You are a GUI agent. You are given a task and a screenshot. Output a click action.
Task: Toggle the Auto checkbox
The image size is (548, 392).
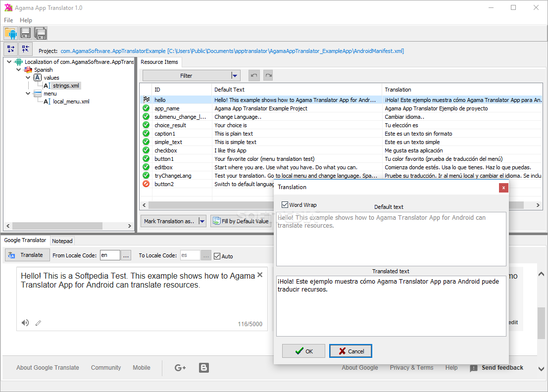[x=217, y=256]
